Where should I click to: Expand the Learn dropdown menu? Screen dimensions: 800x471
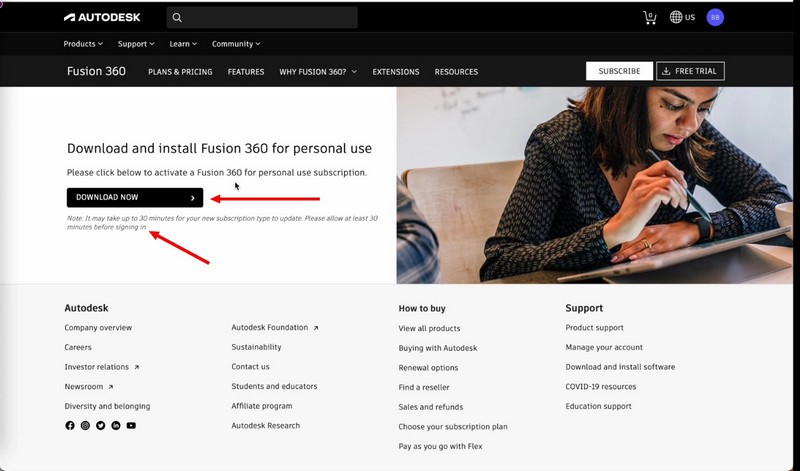click(183, 44)
